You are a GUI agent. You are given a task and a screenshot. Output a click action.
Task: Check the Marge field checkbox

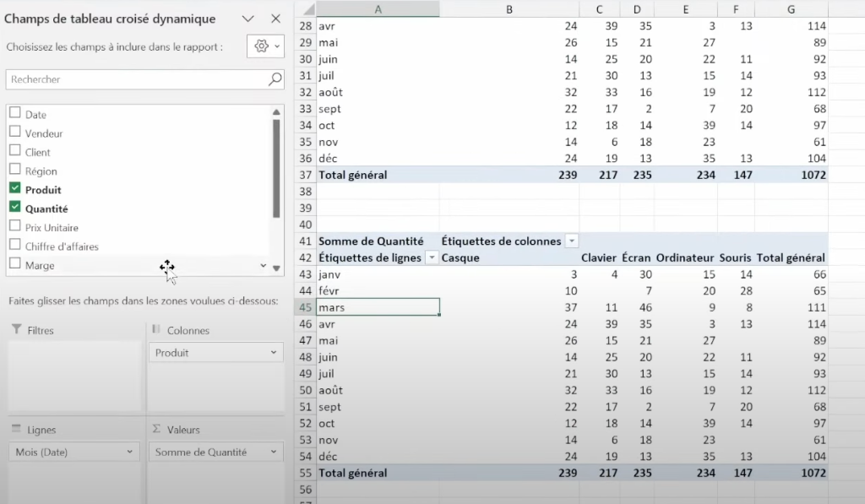15,263
